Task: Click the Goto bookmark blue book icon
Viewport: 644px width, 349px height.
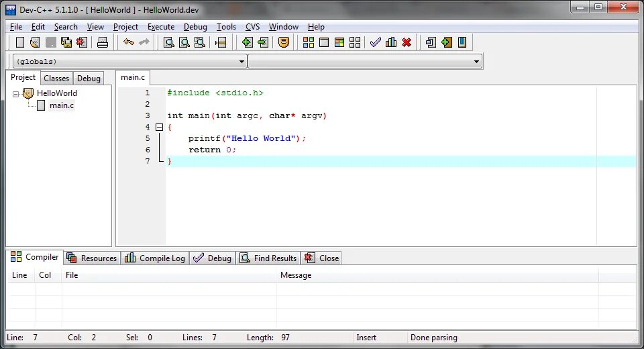Action: click(462, 42)
